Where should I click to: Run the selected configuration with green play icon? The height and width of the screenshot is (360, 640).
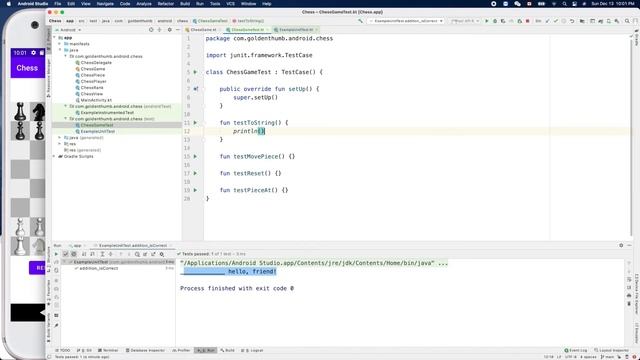click(x=487, y=21)
